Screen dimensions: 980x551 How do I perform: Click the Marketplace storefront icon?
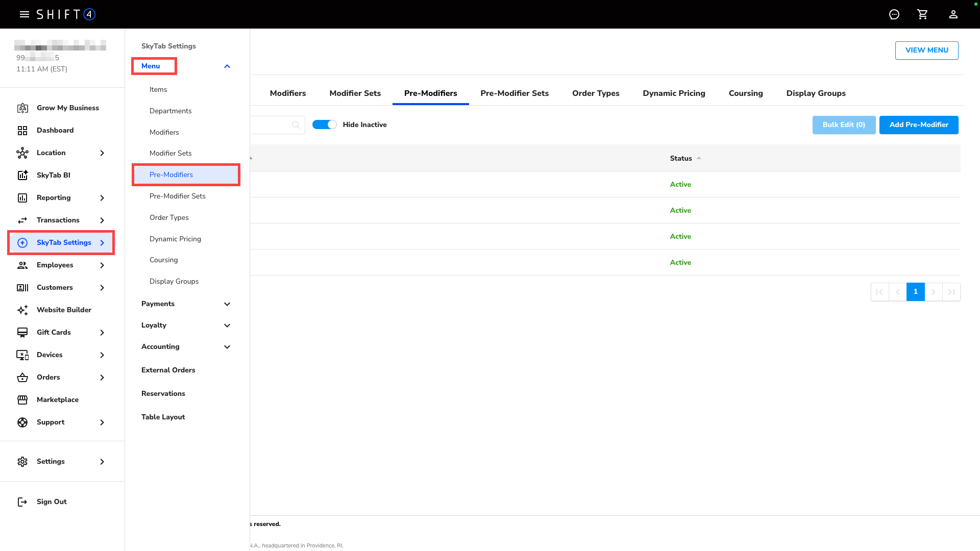[x=22, y=399]
